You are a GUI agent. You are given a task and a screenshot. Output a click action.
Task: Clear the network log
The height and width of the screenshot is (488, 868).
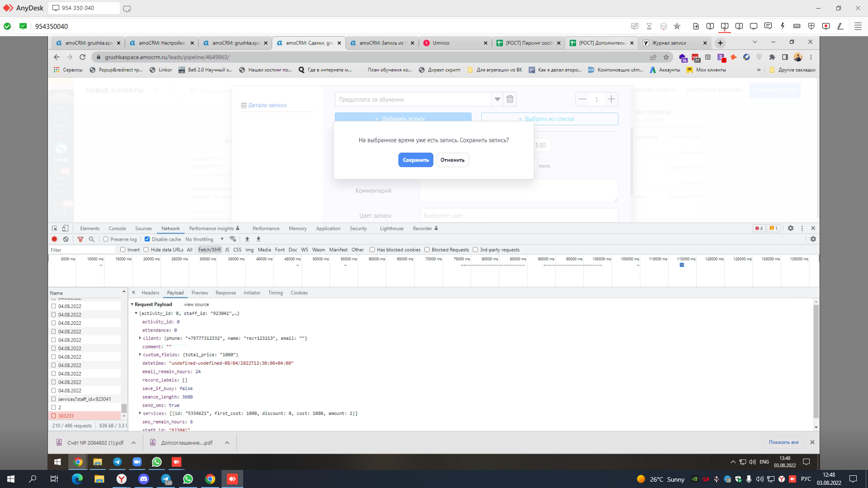pos(66,239)
